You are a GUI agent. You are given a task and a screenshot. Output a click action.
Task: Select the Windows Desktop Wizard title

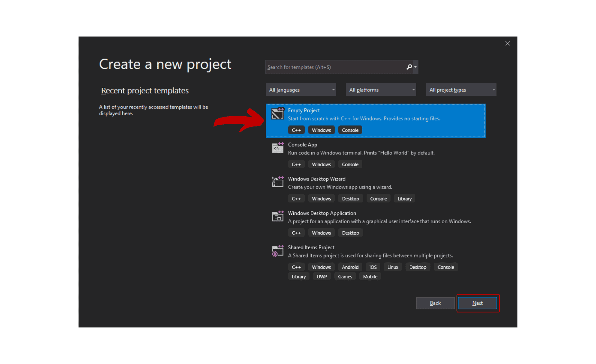[x=317, y=179]
